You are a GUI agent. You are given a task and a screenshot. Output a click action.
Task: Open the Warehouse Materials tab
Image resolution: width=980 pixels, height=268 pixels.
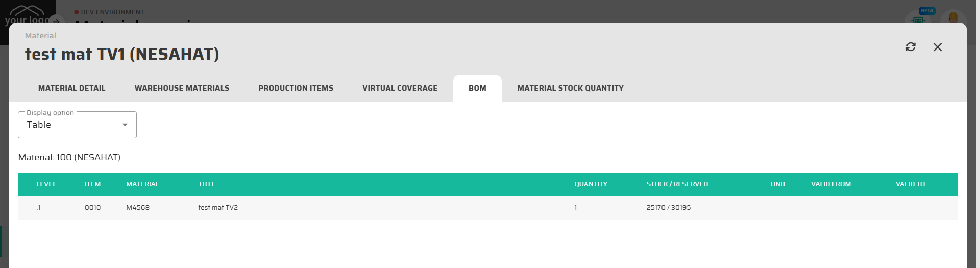[182, 88]
